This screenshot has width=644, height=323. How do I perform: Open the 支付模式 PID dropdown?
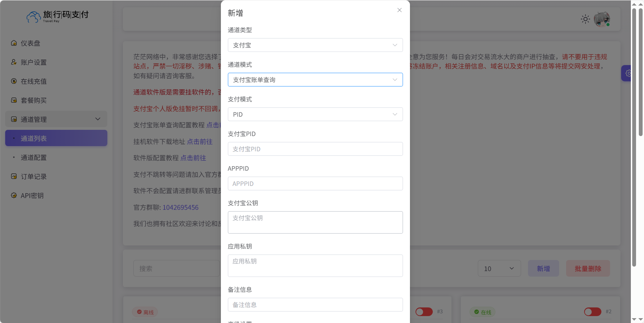315,114
